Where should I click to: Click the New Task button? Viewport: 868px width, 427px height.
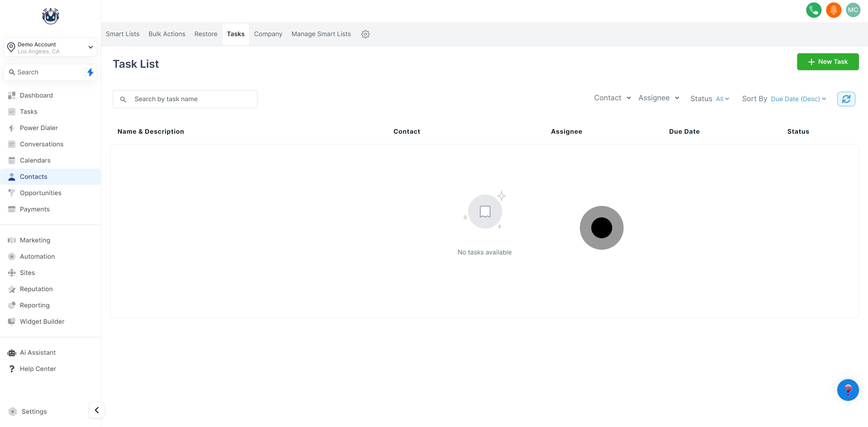[x=827, y=62]
